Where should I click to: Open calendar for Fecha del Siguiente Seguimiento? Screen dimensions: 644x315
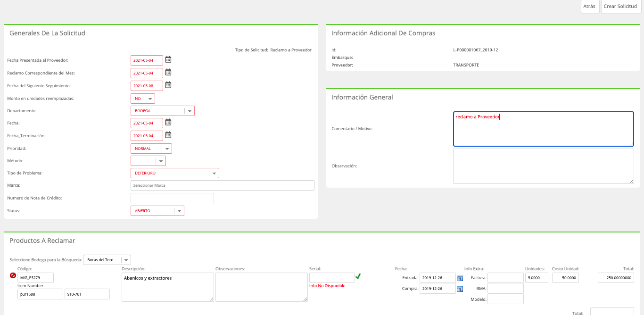tap(168, 85)
